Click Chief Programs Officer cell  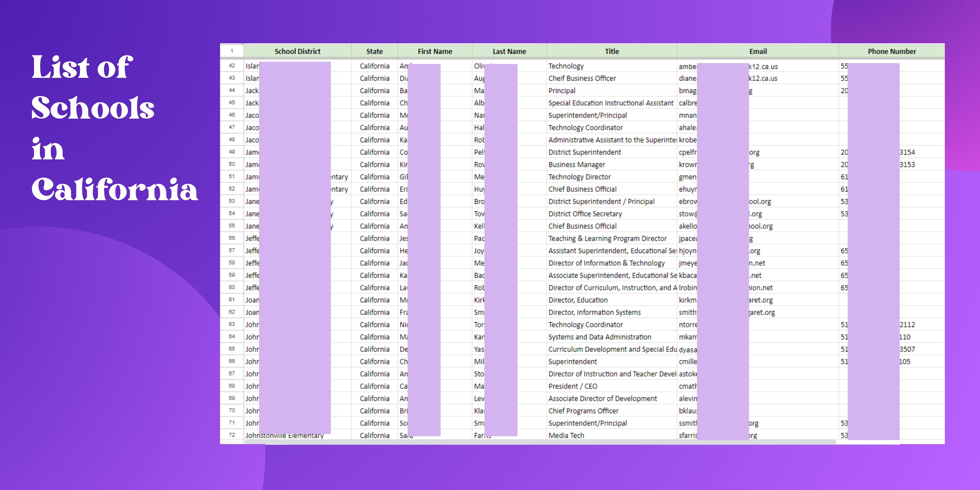click(583, 411)
